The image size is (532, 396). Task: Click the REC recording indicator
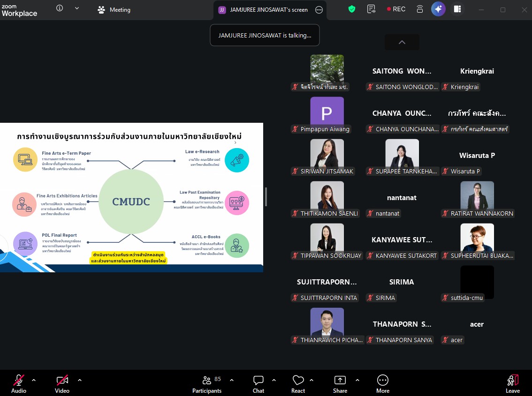(x=396, y=9)
